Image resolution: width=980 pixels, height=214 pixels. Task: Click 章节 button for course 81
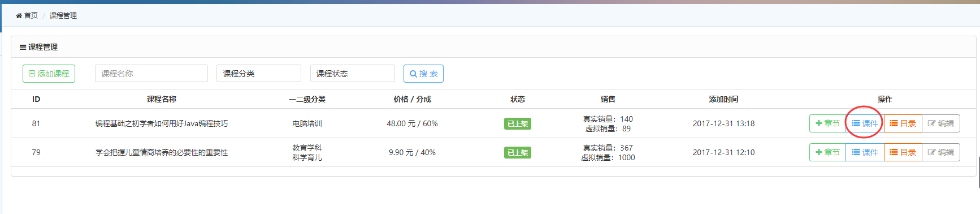click(x=827, y=123)
